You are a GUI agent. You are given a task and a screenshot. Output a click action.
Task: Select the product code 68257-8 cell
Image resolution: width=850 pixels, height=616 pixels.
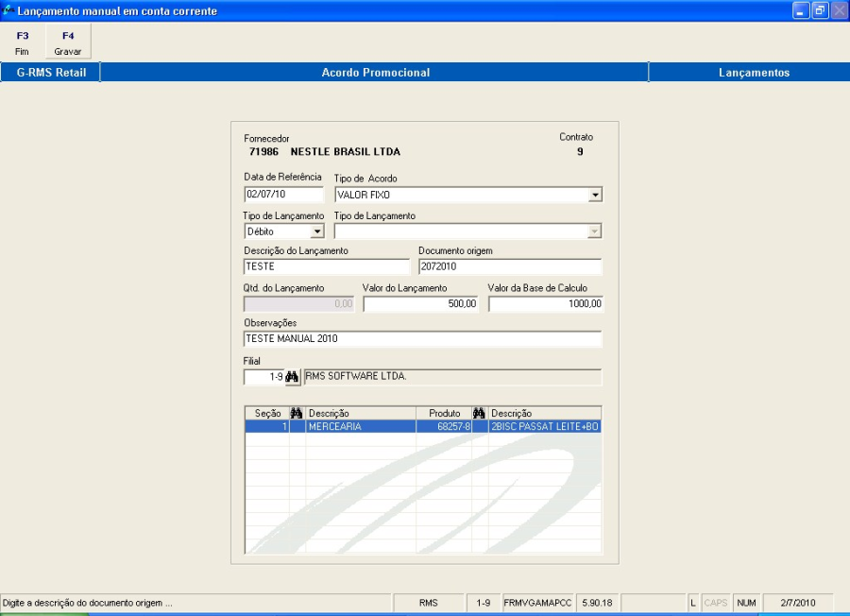444,427
